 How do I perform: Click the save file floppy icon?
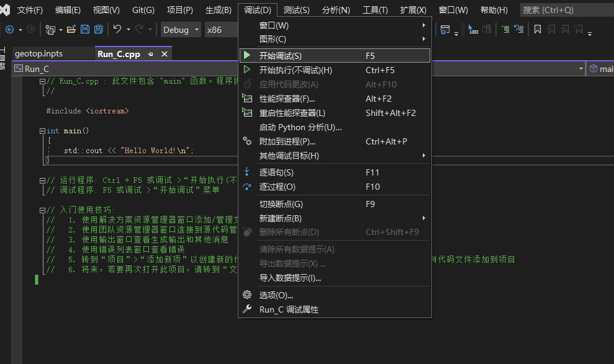coord(85,29)
